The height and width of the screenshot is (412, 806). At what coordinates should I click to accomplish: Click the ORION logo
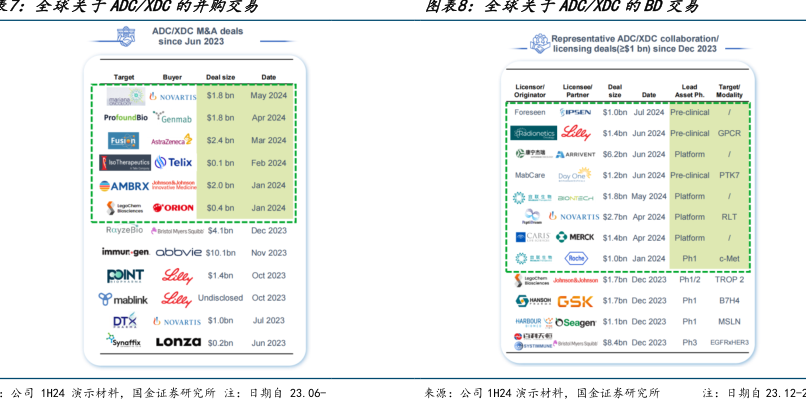(x=174, y=207)
